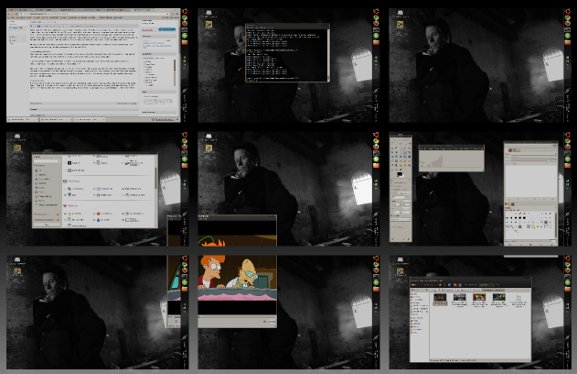
Task: Select the GIMP toolbox window
Action: (x=401, y=189)
